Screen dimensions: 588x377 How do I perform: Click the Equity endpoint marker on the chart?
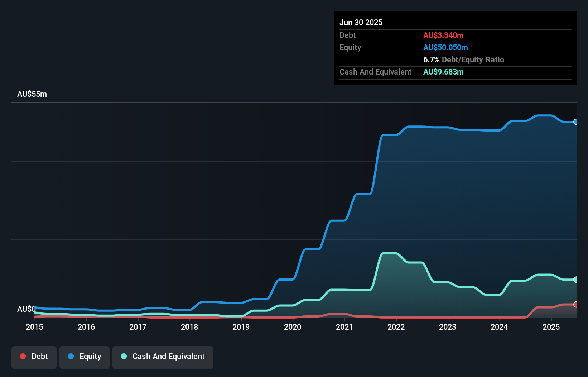[x=575, y=122]
